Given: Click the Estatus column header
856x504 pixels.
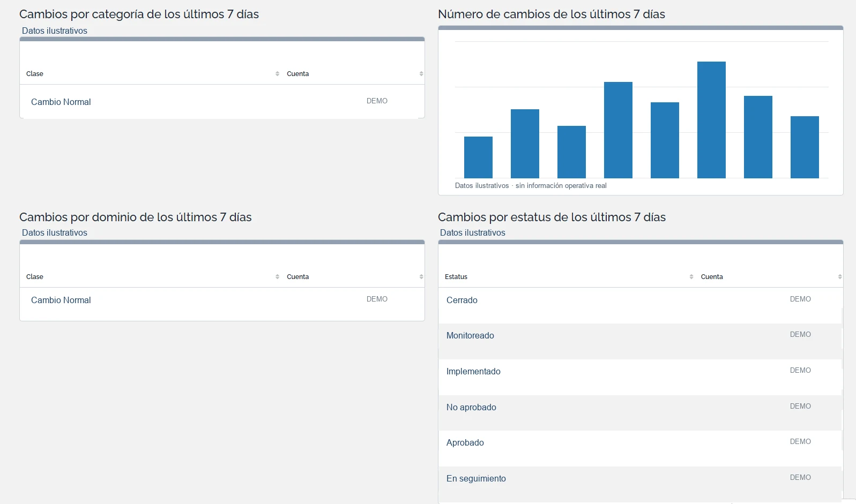Looking at the screenshot, I should pos(456,277).
